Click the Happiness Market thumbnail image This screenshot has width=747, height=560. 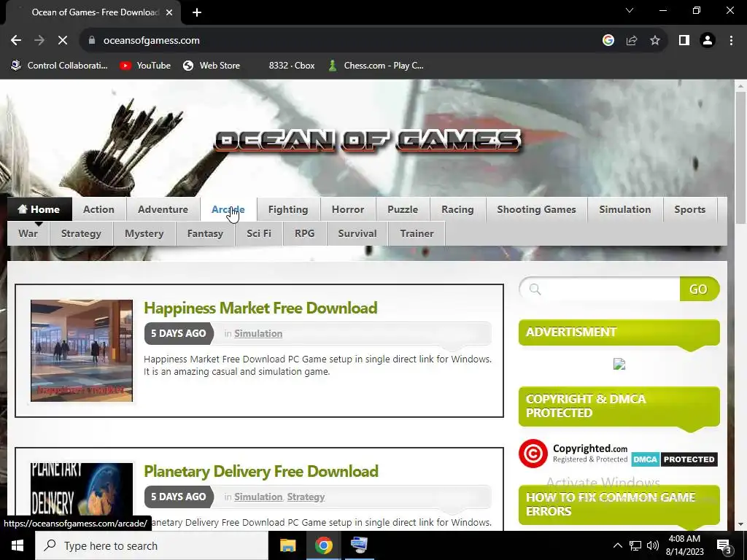coord(82,351)
